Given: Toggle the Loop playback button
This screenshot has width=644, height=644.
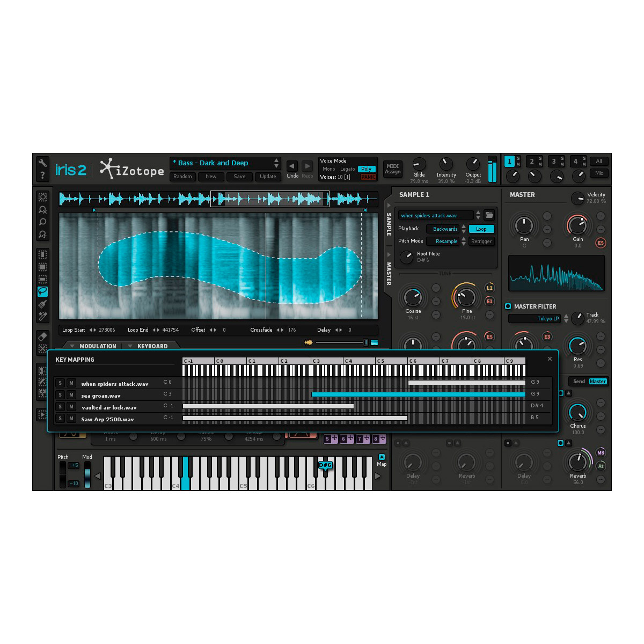Looking at the screenshot, I should [x=481, y=229].
